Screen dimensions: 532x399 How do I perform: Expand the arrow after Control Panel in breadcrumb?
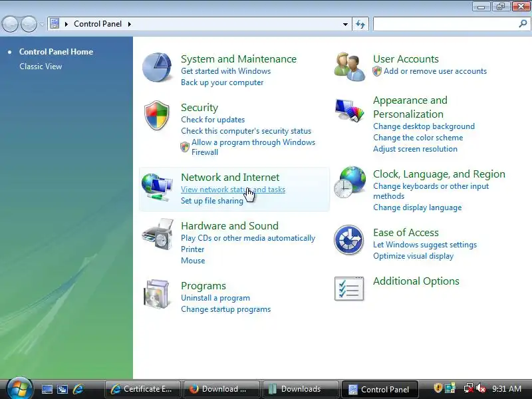pos(130,24)
